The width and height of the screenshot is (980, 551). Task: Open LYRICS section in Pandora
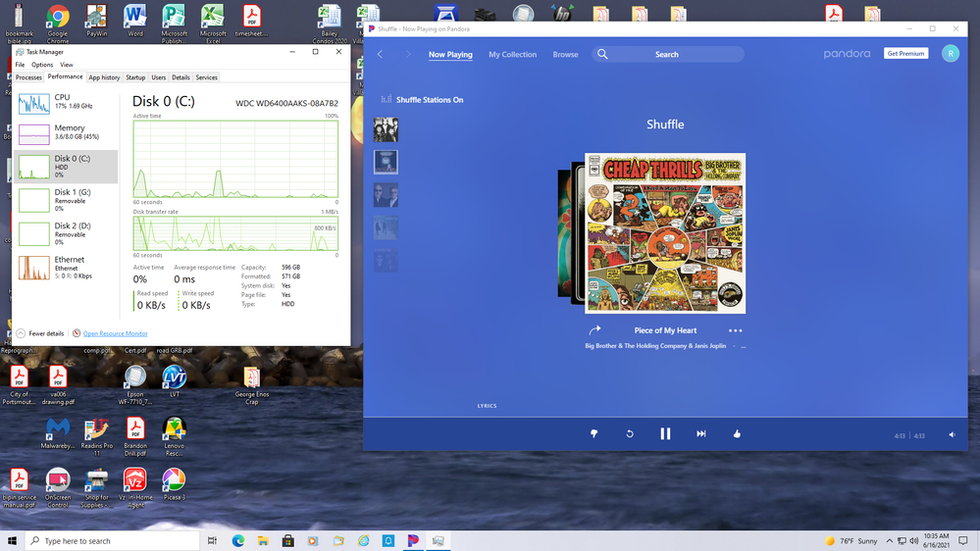click(487, 406)
